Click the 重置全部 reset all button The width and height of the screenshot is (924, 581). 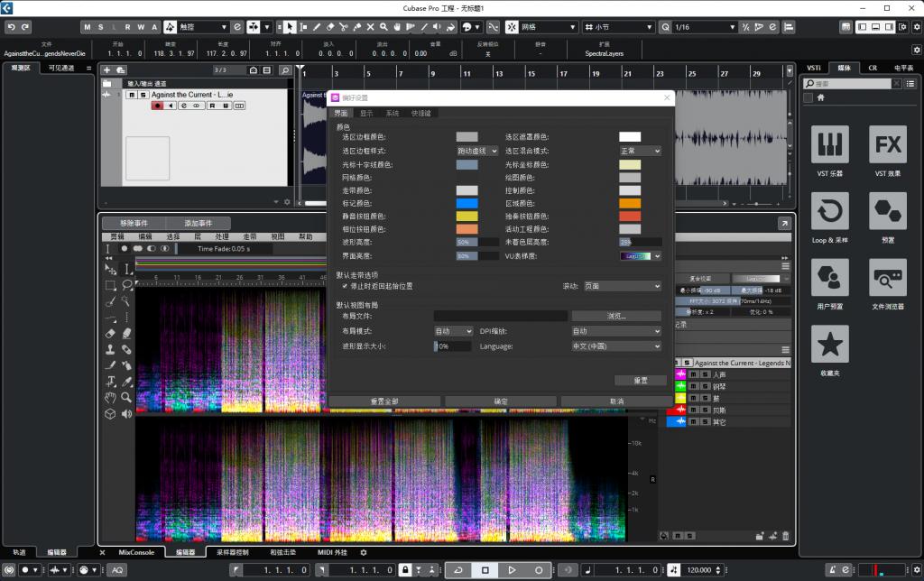[x=384, y=401]
